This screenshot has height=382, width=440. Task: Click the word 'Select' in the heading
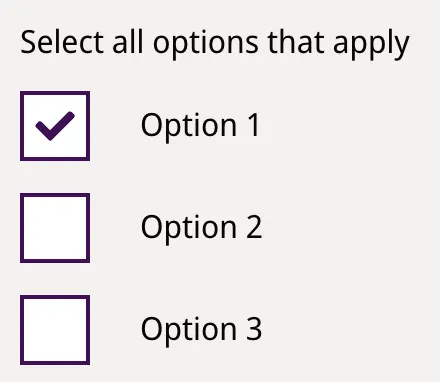62,42
